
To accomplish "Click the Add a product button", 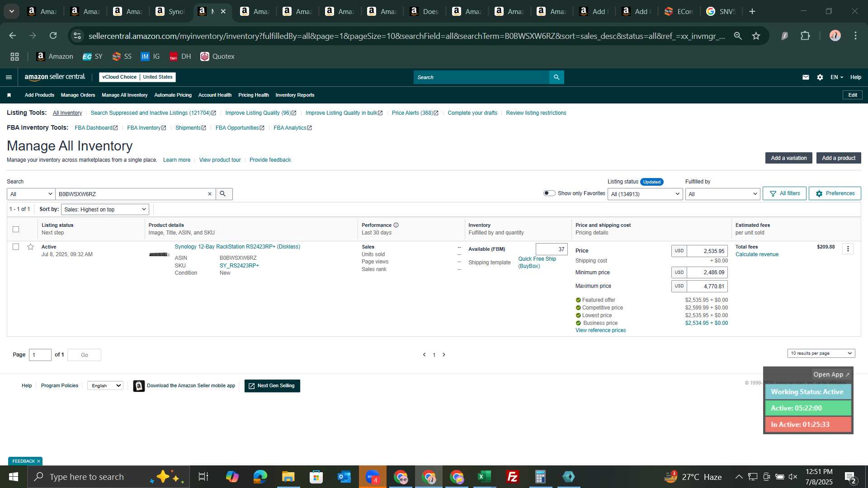I will (838, 158).
